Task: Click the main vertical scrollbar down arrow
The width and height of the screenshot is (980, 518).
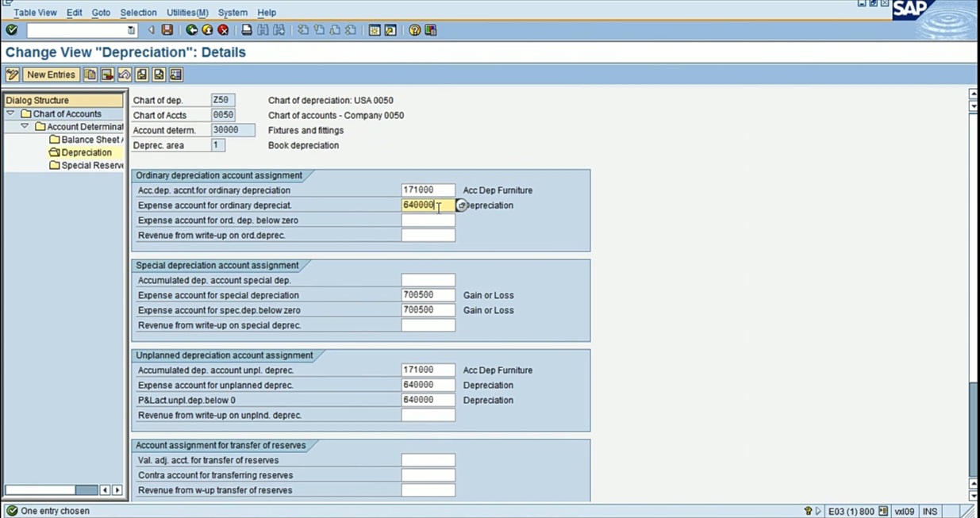Action: coord(974,497)
